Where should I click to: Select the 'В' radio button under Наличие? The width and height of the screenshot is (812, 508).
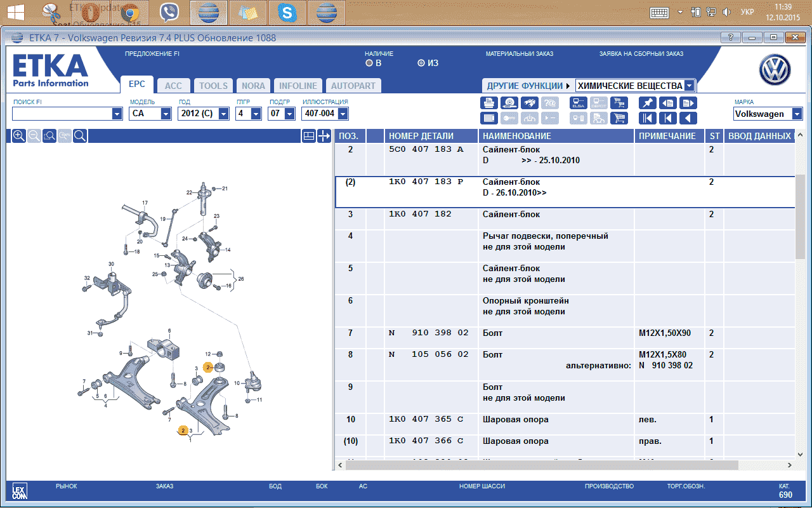(x=369, y=63)
